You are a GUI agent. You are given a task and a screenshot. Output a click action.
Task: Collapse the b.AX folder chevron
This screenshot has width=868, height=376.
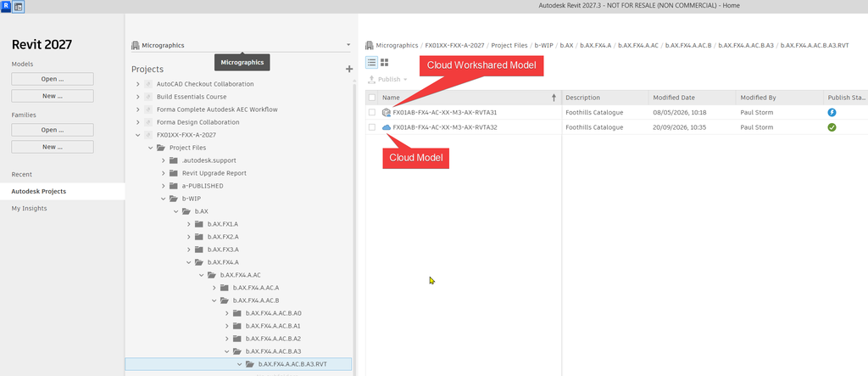pyautogui.click(x=176, y=211)
